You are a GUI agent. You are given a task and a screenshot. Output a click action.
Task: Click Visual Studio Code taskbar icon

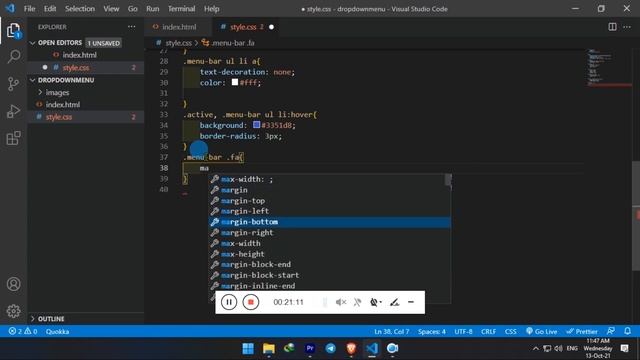coord(372,349)
